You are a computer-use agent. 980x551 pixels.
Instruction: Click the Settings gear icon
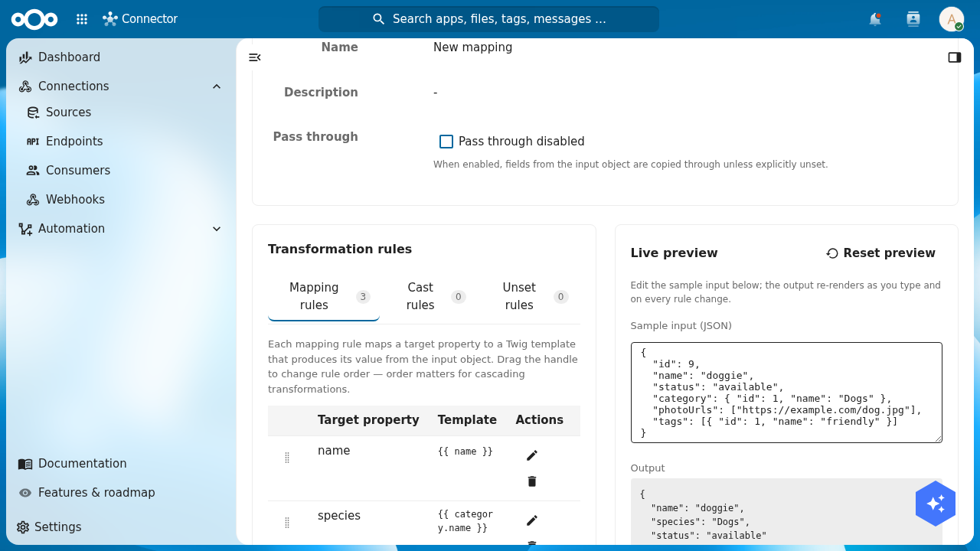tap(23, 527)
